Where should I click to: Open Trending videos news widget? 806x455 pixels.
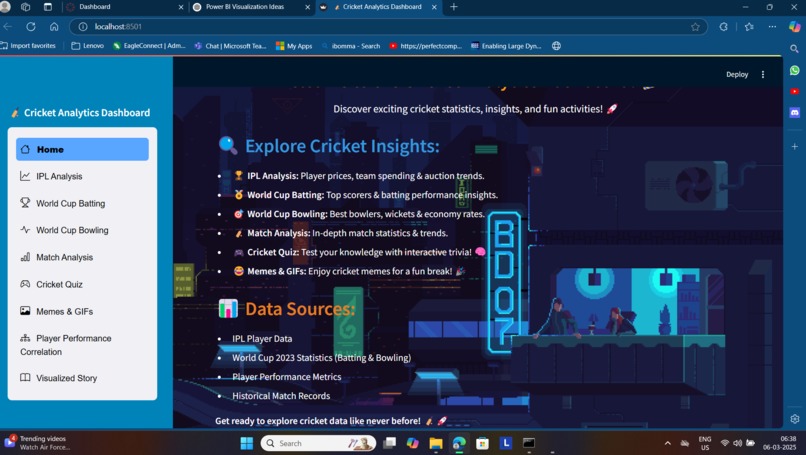click(x=36, y=443)
